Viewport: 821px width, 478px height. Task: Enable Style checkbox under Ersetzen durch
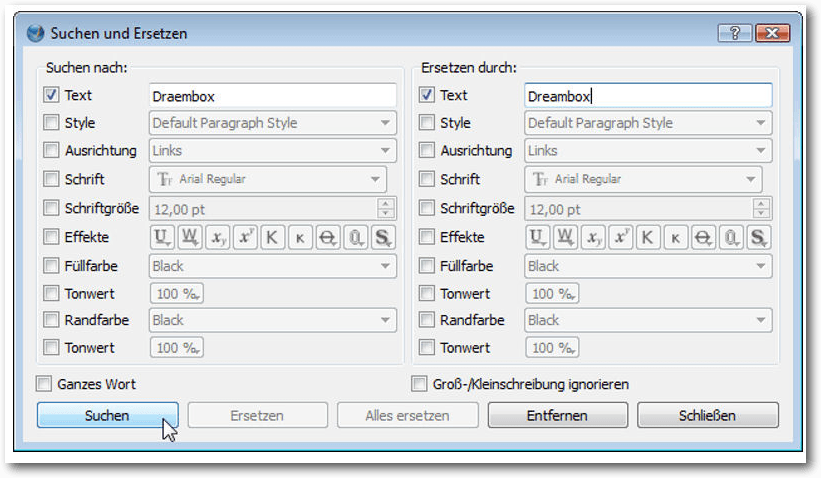pyautogui.click(x=426, y=123)
